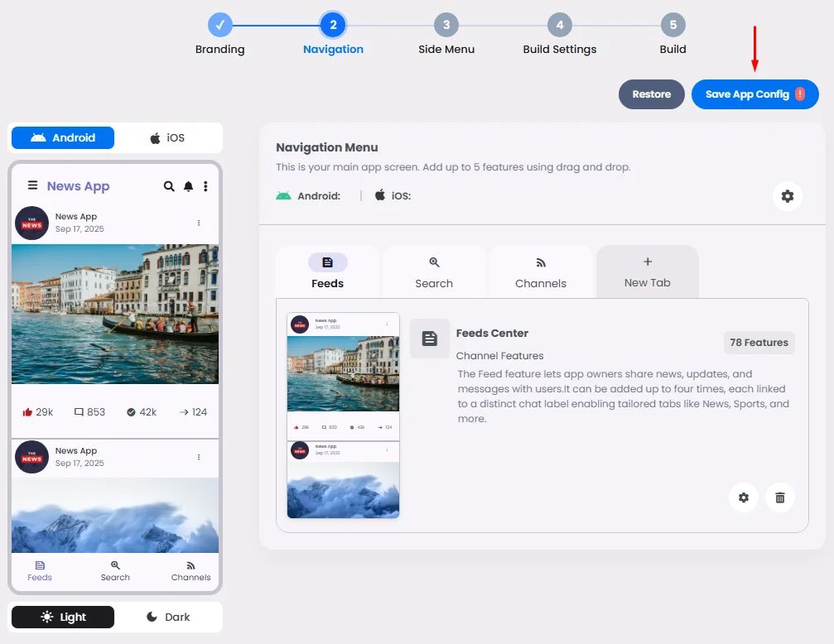Tap the notification bell in app preview
Viewport: 834px width, 644px height.
pos(188,186)
